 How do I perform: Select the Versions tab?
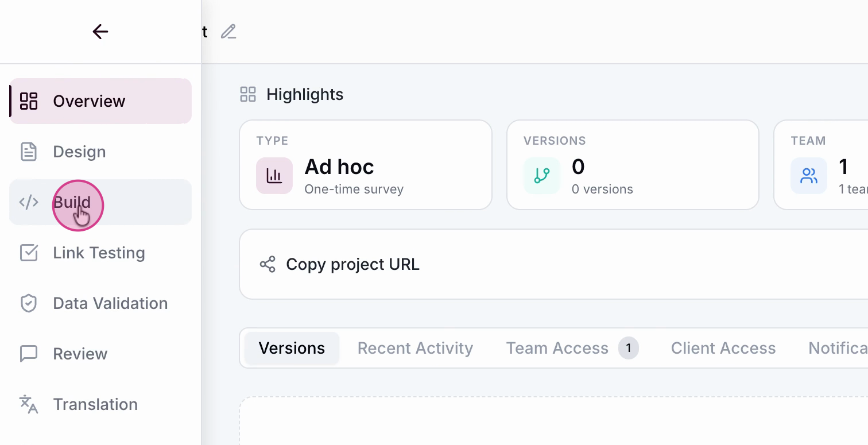[x=292, y=348]
